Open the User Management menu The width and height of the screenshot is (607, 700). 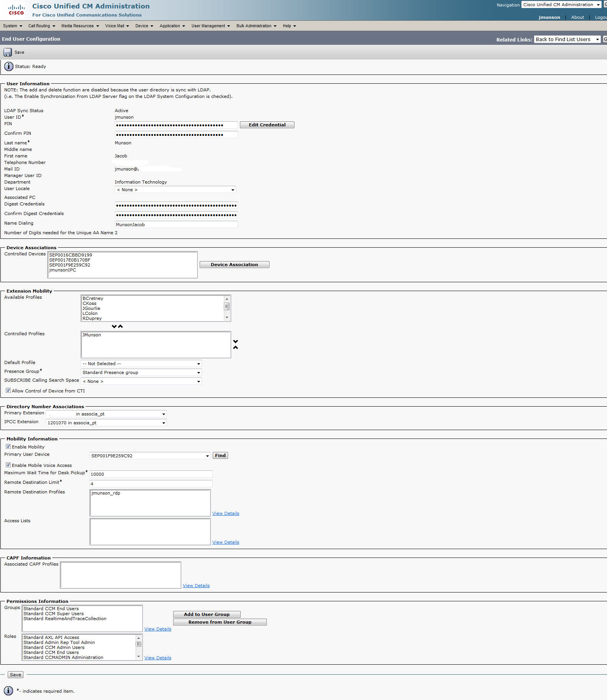[210, 26]
